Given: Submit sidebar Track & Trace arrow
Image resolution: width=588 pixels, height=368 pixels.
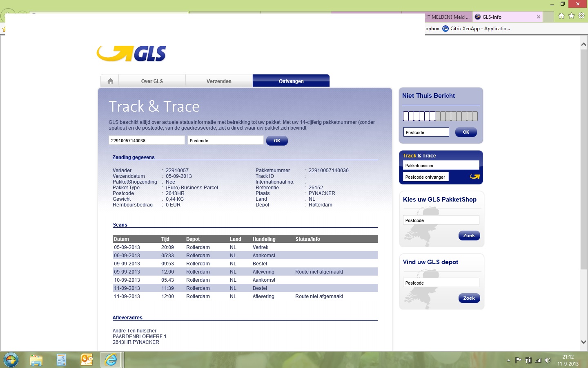Looking at the screenshot, I should pyautogui.click(x=474, y=177).
